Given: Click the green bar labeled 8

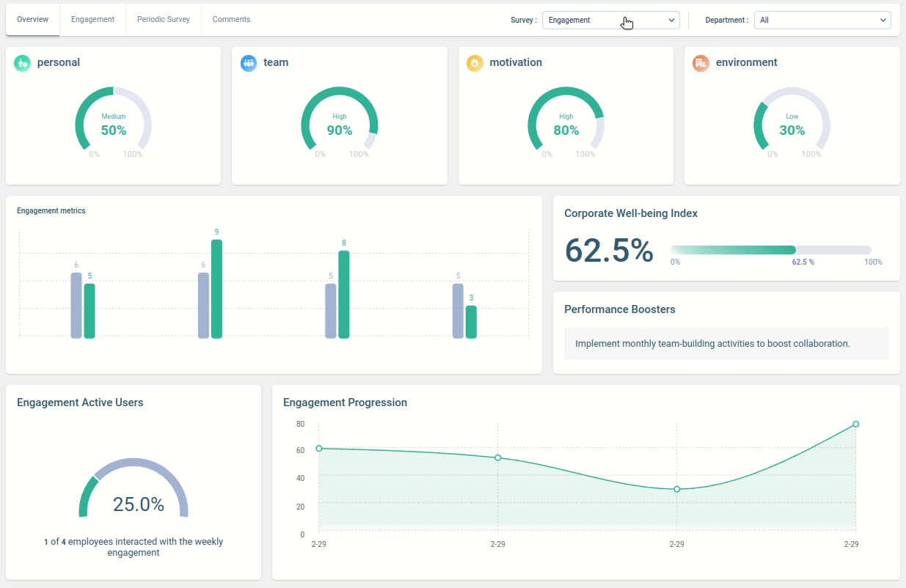Looking at the screenshot, I should tap(344, 295).
